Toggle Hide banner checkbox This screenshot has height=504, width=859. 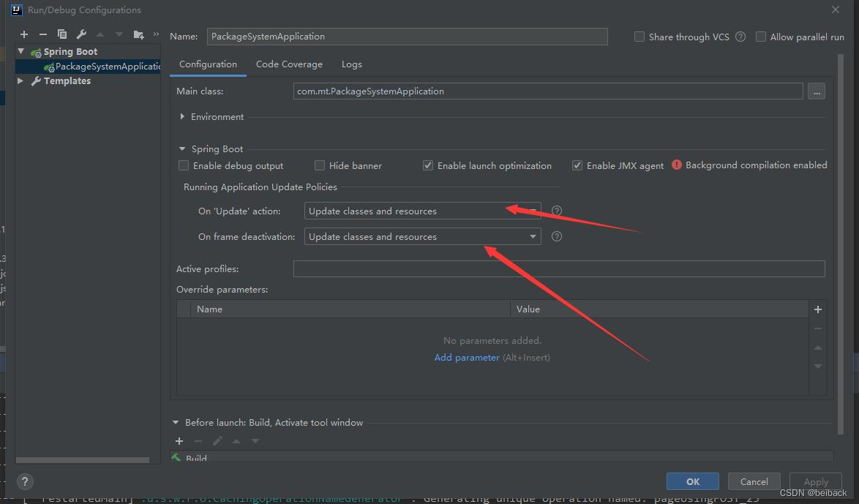tap(320, 165)
